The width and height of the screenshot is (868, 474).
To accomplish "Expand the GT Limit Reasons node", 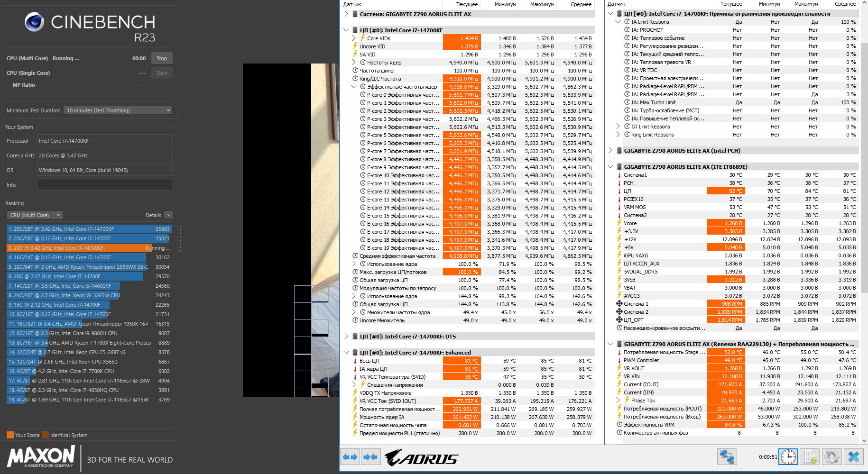I will [618, 127].
